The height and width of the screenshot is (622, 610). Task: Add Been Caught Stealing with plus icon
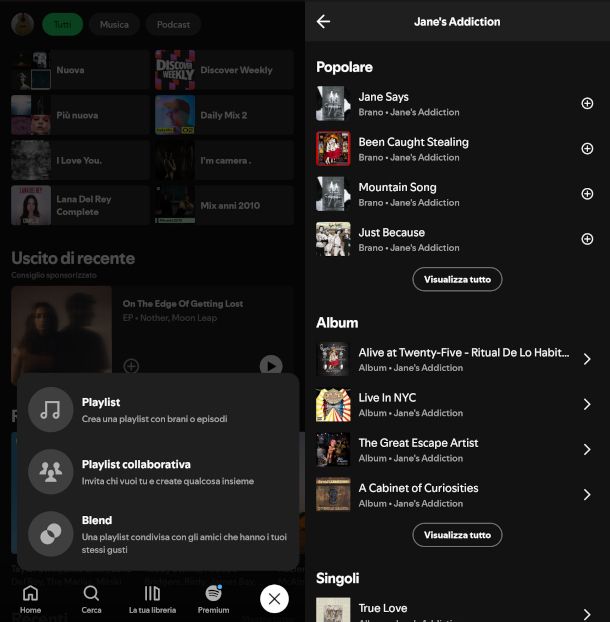click(587, 149)
